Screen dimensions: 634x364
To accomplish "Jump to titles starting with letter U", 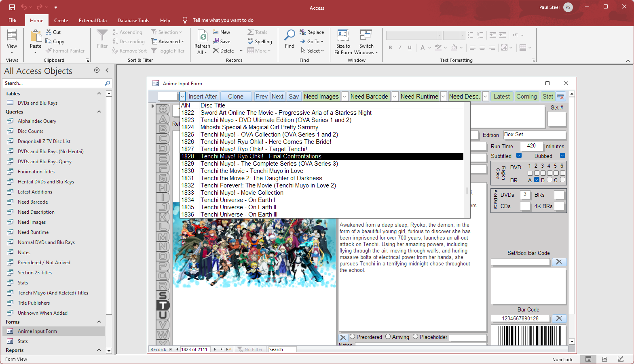I will 163,315.
